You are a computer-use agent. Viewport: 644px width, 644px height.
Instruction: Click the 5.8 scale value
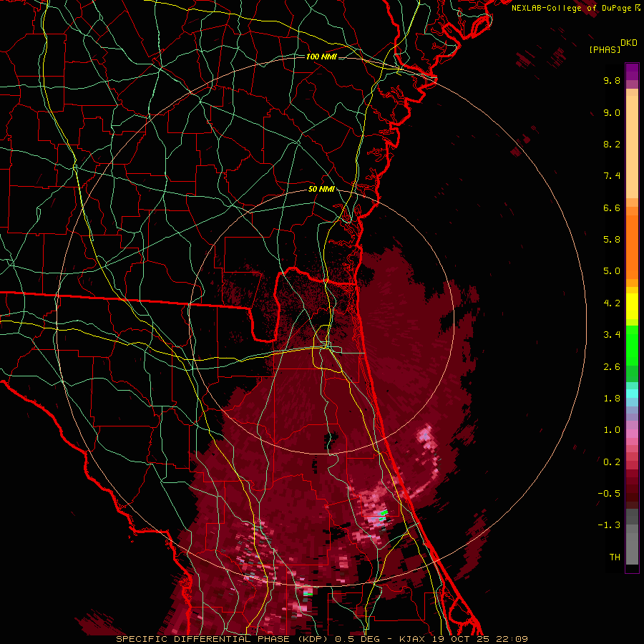pyautogui.click(x=612, y=240)
